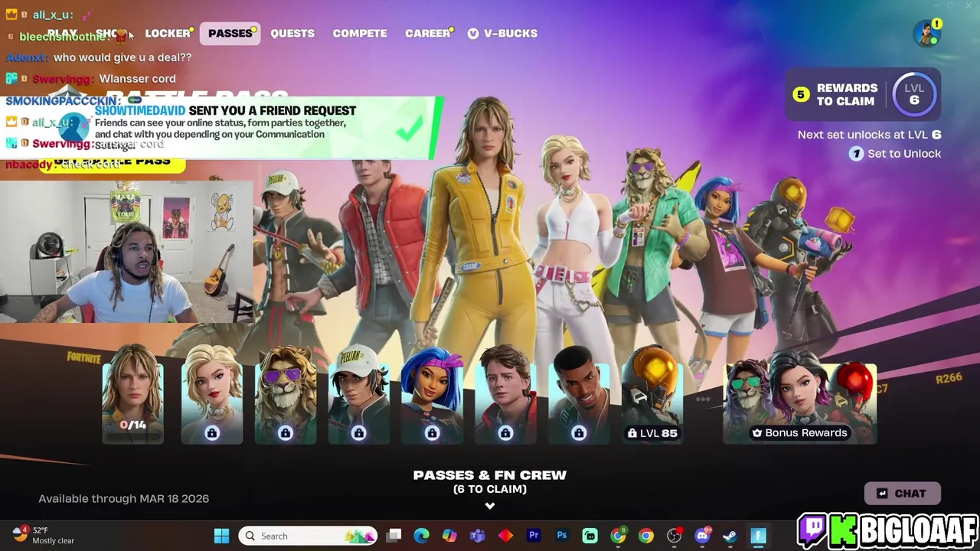The height and width of the screenshot is (551, 980).
Task: Select the lion with purple sunglasses thumbnail
Action: click(x=286, y=394)
